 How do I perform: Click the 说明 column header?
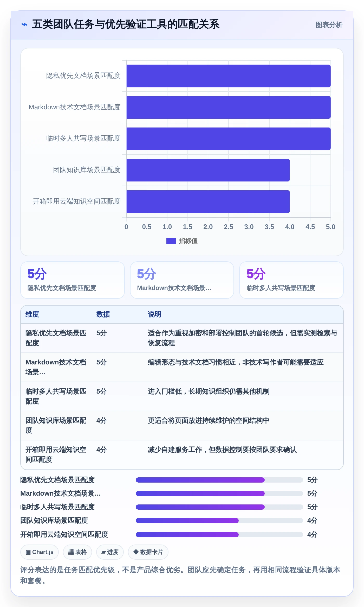pos(154,314)
